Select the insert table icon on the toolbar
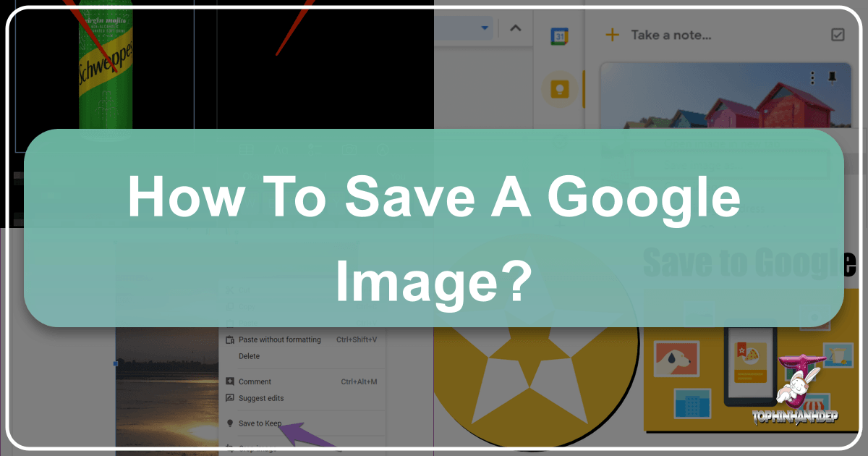 246,149
